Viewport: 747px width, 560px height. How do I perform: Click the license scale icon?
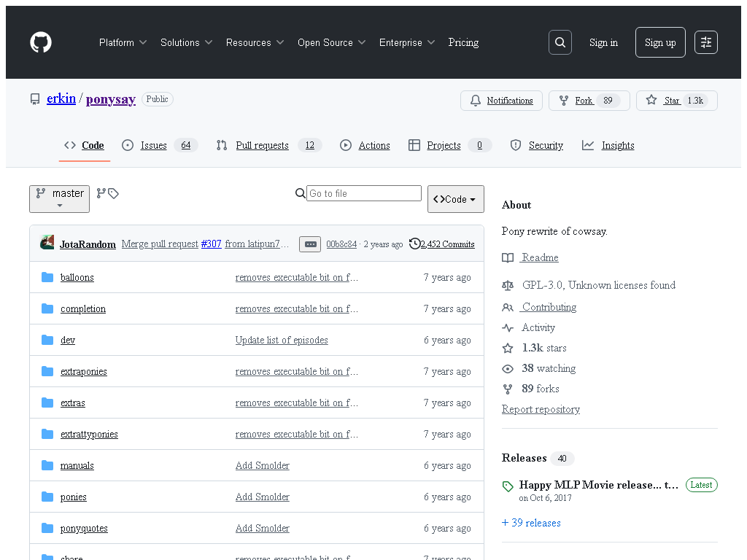pos(508,285)
